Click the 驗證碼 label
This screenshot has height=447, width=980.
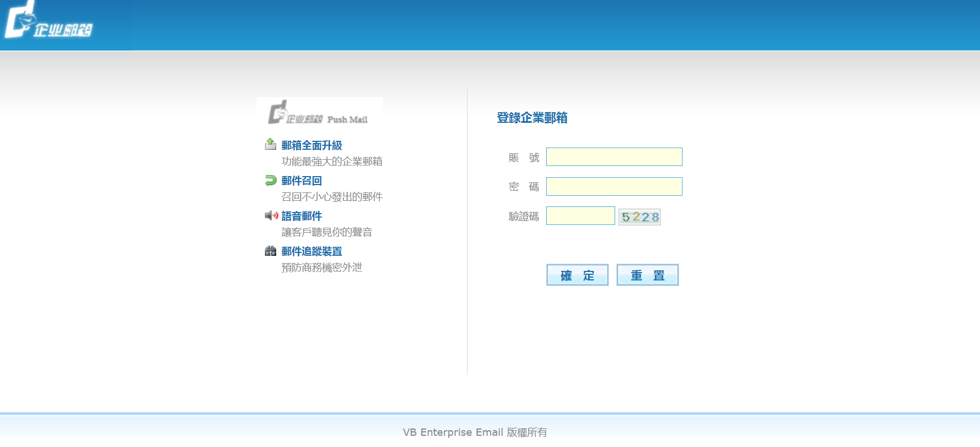click(x=524, y=216)
